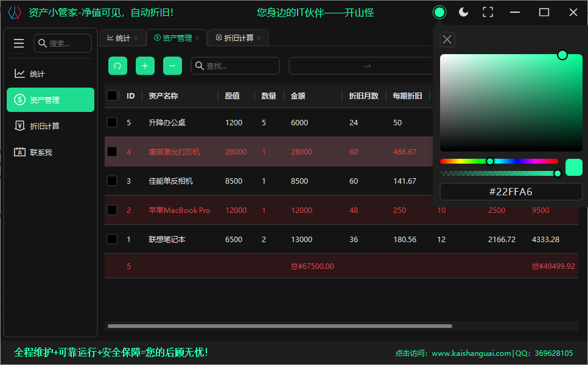The width and height of the screenshot is (588, 365).
Task: Open 折旧计算 in the sidebar
Action: pos(51,126)
